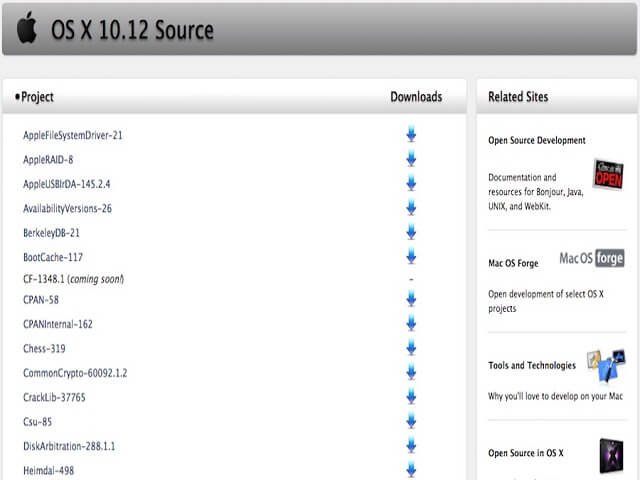The width and height of the screenshot is (640, 480).
Task: Open the AvailabilityVersions-26 project link
Action: tap(67, 209)
